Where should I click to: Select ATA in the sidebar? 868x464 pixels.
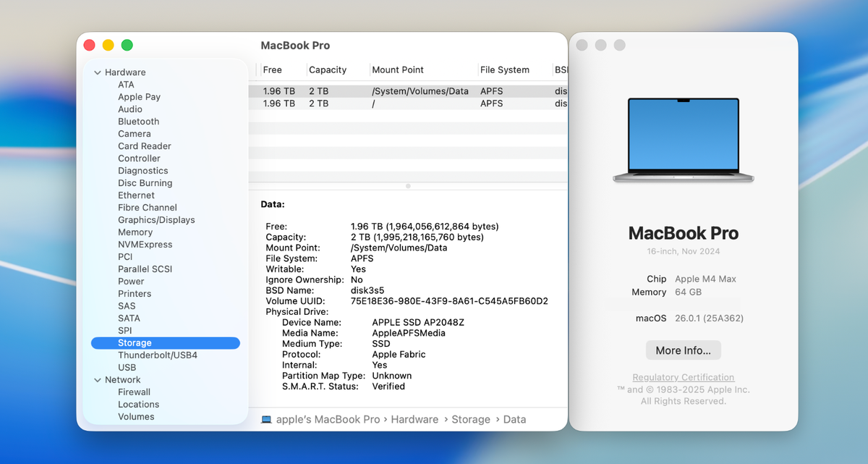[x=126, y=85]
